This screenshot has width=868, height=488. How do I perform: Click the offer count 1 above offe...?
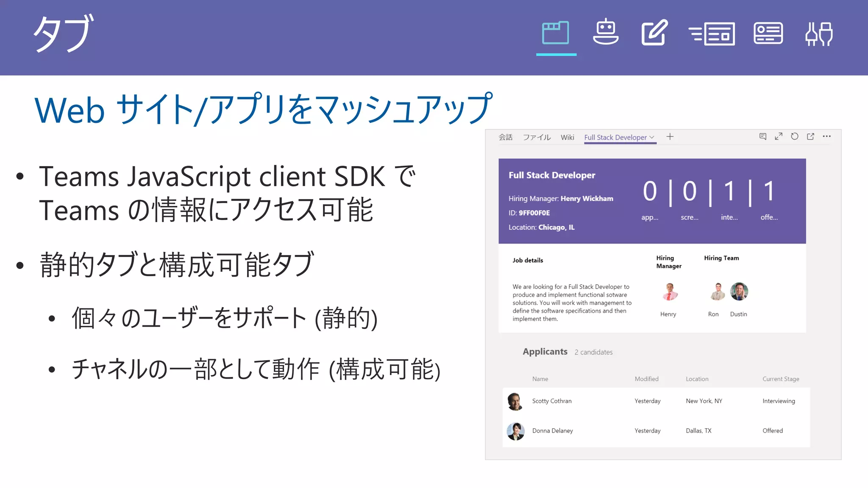click(769, 191)
